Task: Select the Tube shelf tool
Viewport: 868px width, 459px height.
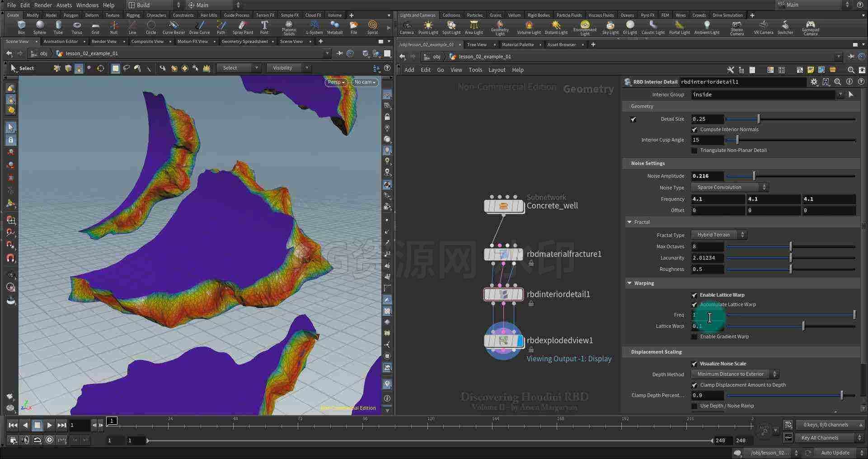Action: pyautogui.click(x=58, y=27)
